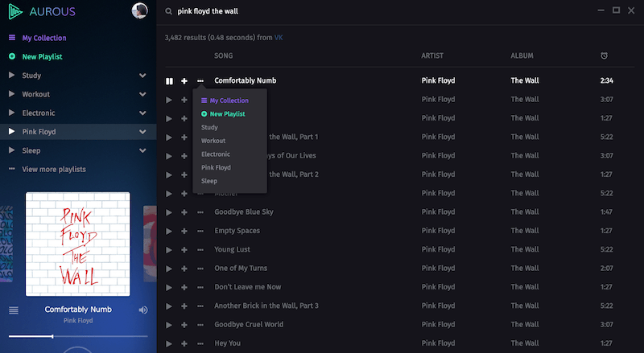Image resolution: width=644 pixels, height=353 pixels.
Task: Select Sleep in the popup menu
Action: coord(209,181)
